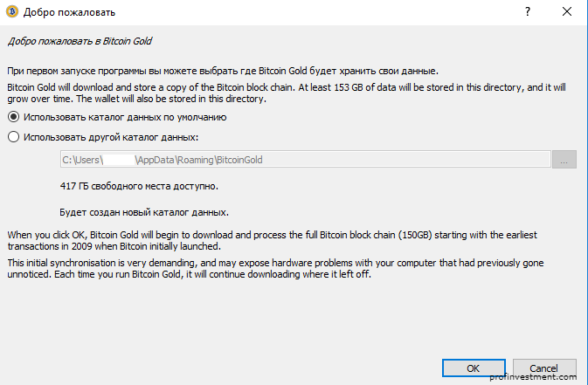Click the text 'Будет создан новый каталог данных.'
The width and height of the screenshot is (588, 385).
pyautogui.click(x=144, y=212)
